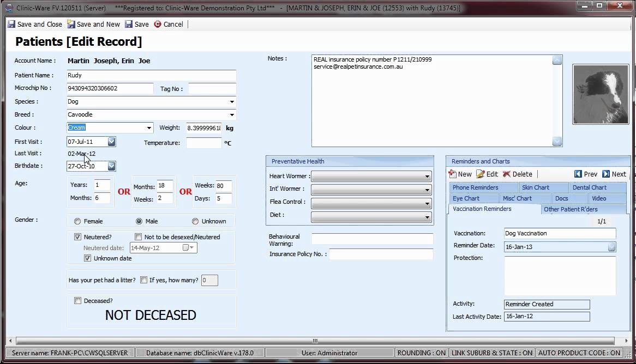Click Save and Close button
636x364 pixels.
point(35,25)
